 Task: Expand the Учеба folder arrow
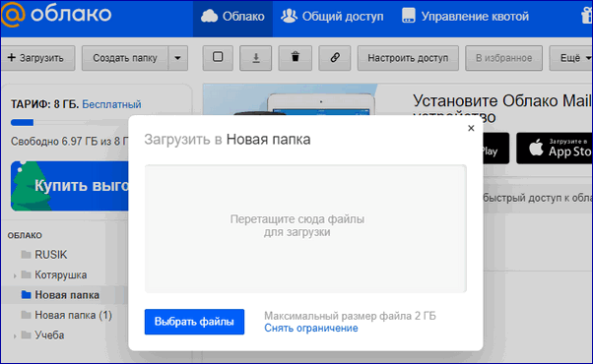coord(15,336)
